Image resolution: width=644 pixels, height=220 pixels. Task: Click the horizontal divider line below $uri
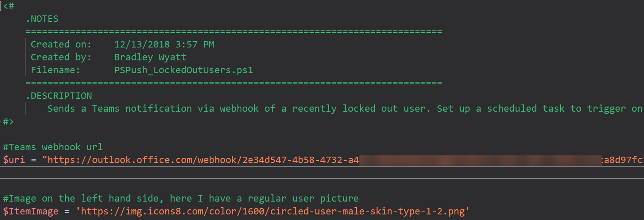tap(322, 179)
